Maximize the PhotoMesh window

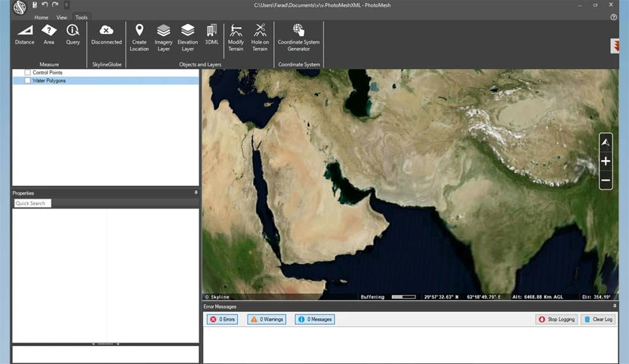[595, 5]
